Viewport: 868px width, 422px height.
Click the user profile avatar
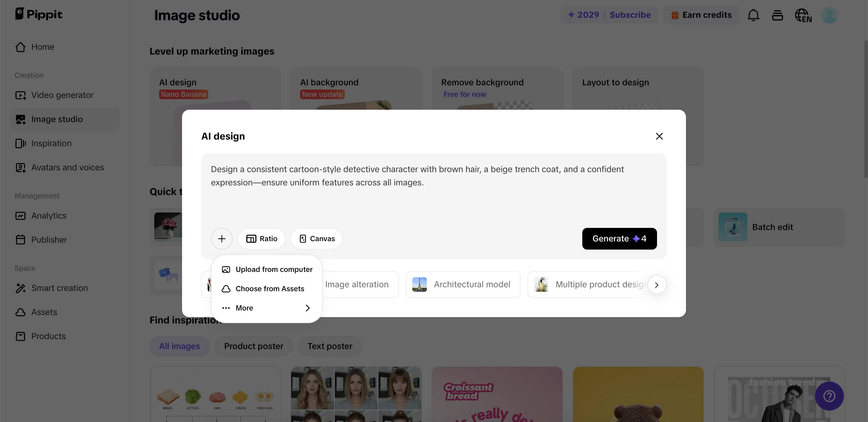[829, 15]
